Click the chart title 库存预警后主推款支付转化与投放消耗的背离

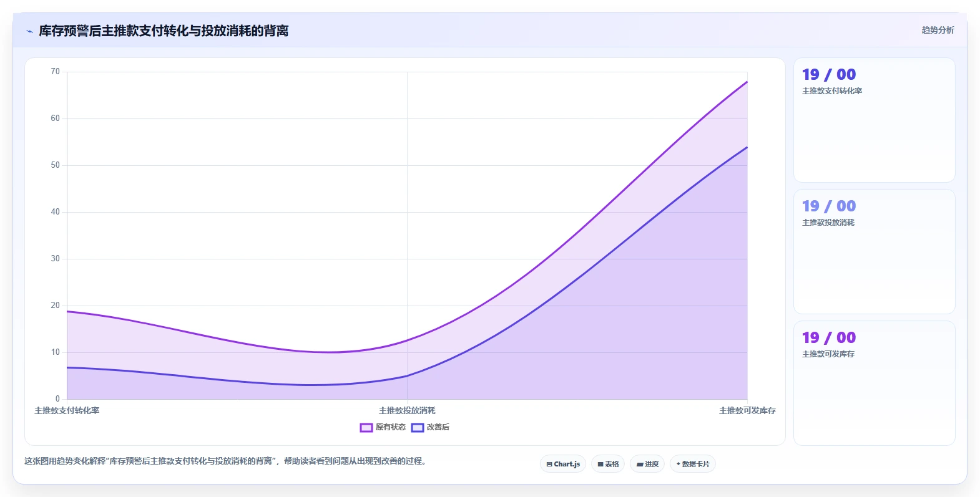pos(164,31)
